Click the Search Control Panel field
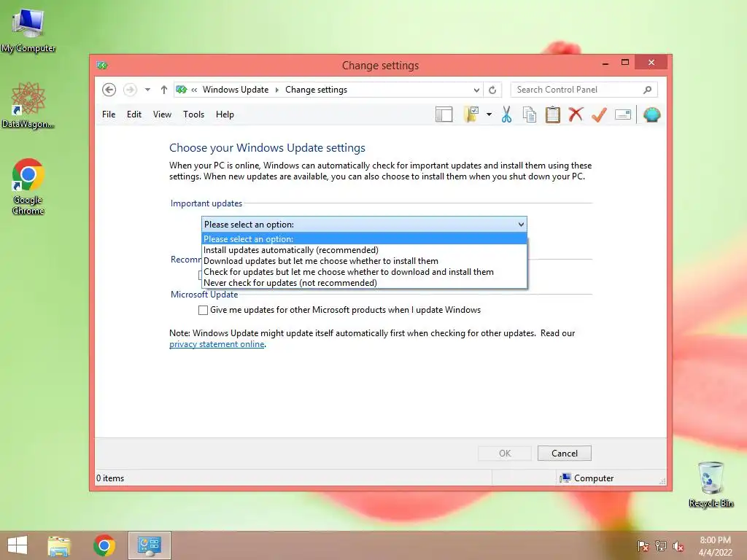The height and width of the screenshot is (560, 747). click(584, 90)
